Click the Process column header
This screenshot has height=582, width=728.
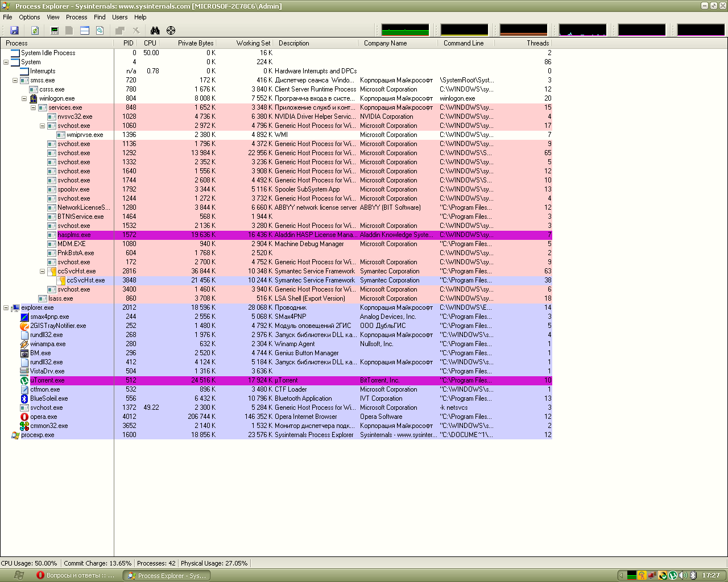tap(57, 43)
